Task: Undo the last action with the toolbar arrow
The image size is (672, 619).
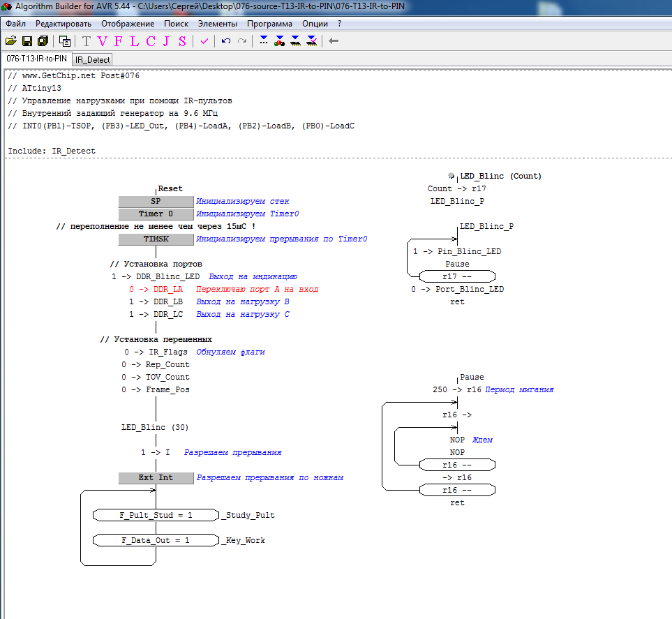Action: [x=225, y=41]
